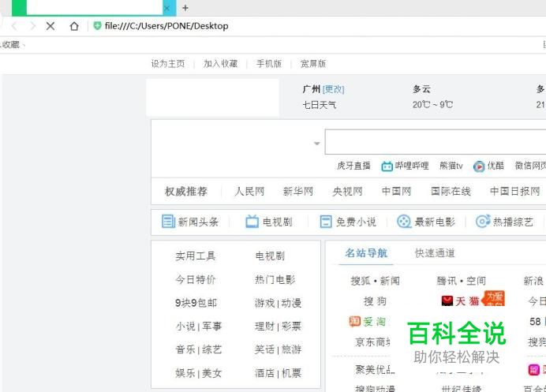Open 酒店 | 机票 category row
The image size is (546, 392).
[x=278, y=373]
